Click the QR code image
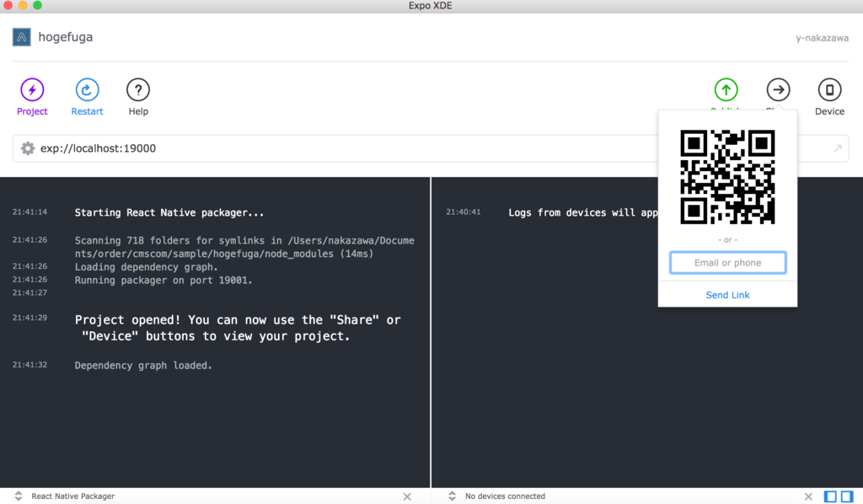This screenshot has height=504, width=863. click(x=727, y=177)
